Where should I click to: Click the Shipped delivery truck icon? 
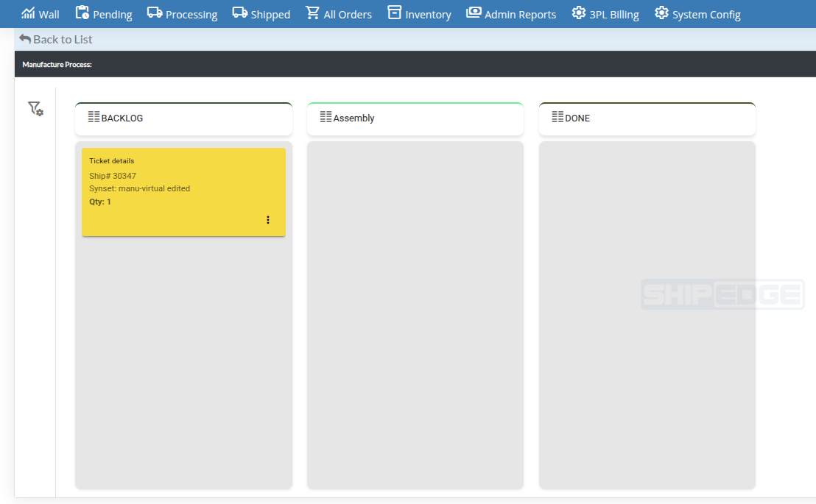tap(238, 13)
